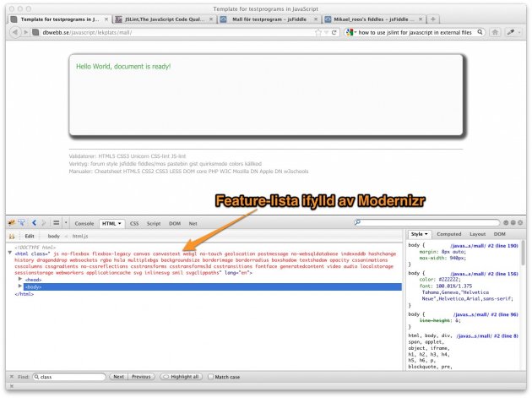Open the style source link (line 156)
The height and width of the screenshot is (398, 532).
484,274
